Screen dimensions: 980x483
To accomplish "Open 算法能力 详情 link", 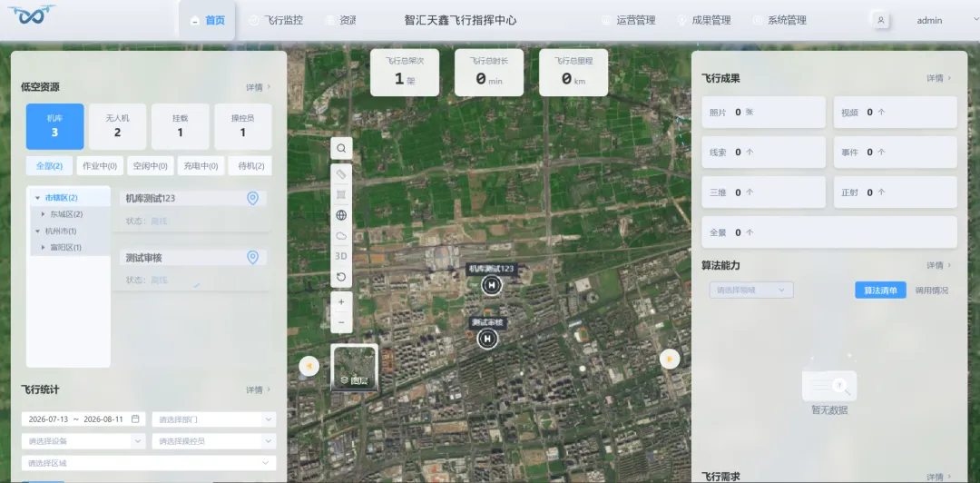I will pos(939,265).
